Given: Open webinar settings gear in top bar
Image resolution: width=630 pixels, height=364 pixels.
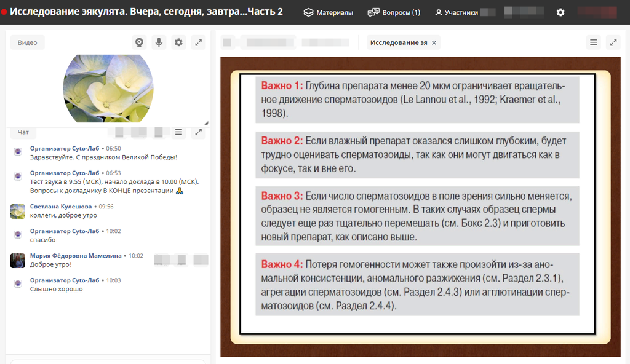Looking at the screenshot, I should pos(560,12).
